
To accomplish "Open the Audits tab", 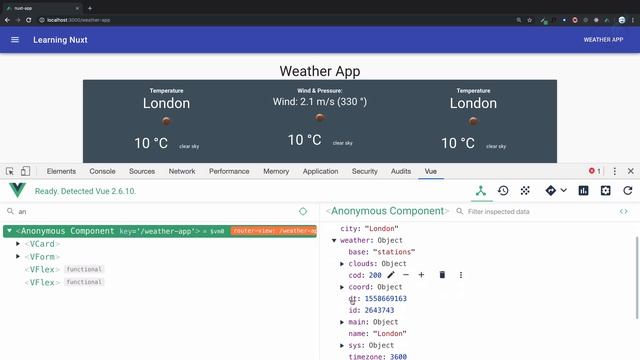I will (x=401, y=171).
